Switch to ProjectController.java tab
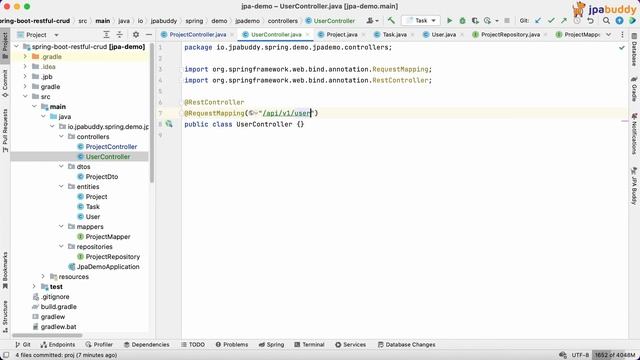This screenshot has width=640, height=360. [x=198, y=35]
